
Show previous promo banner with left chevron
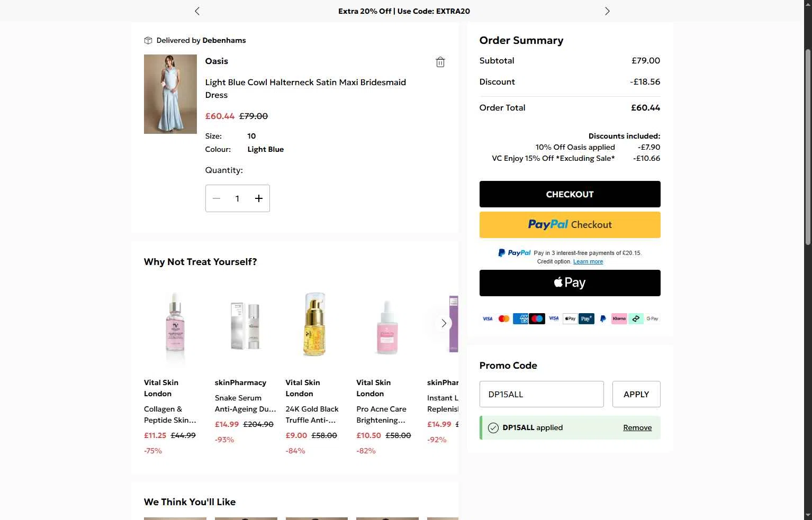click(197, 11)
